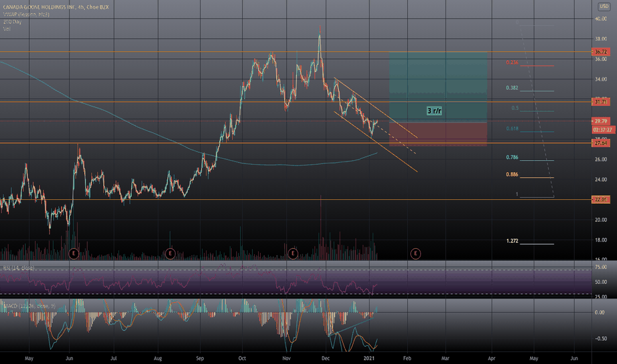
Task: Click the 27.64 horizontal line price label
Action: pyautogui.click(x=601, y=143)
